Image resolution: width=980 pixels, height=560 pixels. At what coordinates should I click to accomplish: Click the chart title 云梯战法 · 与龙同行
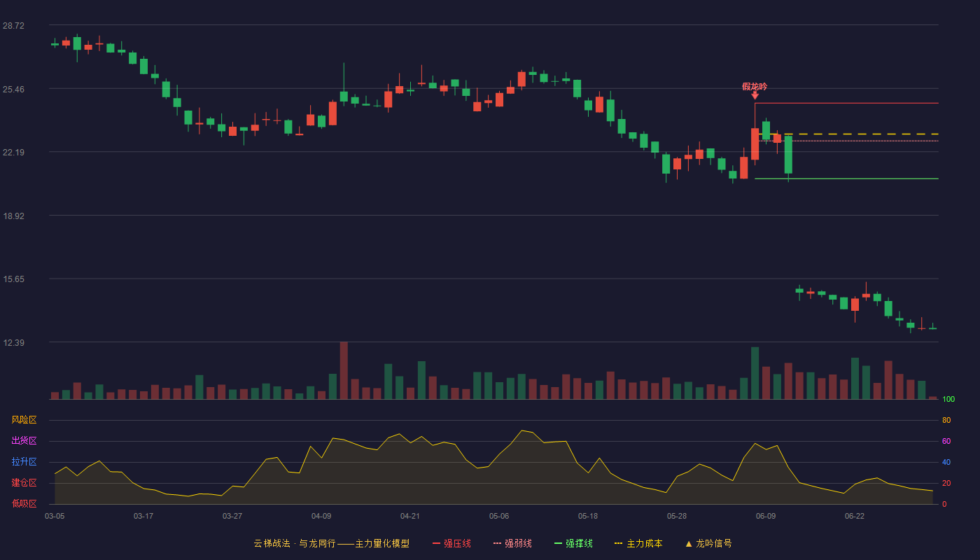(295, 543)
